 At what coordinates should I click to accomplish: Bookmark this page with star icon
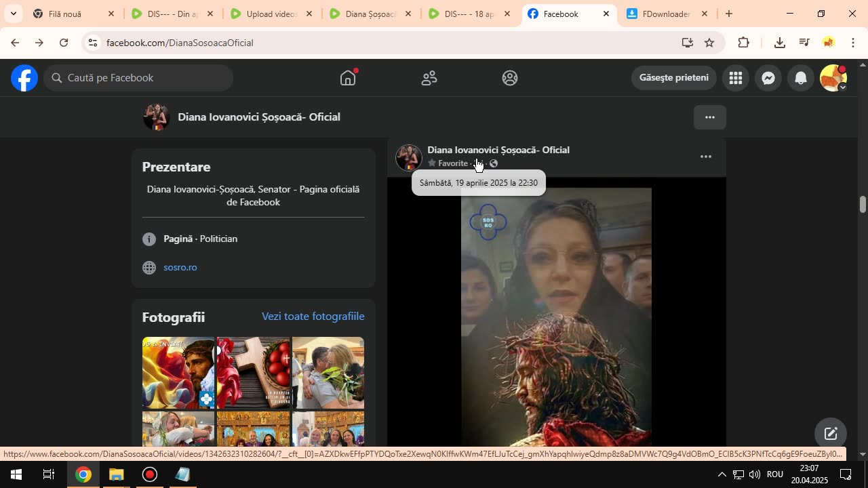(709, 43)
